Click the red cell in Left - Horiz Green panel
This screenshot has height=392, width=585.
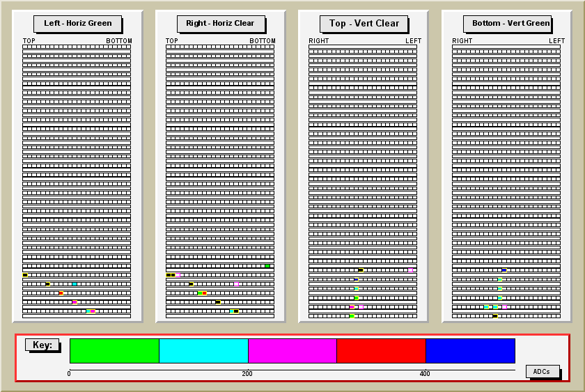[61, 293]
